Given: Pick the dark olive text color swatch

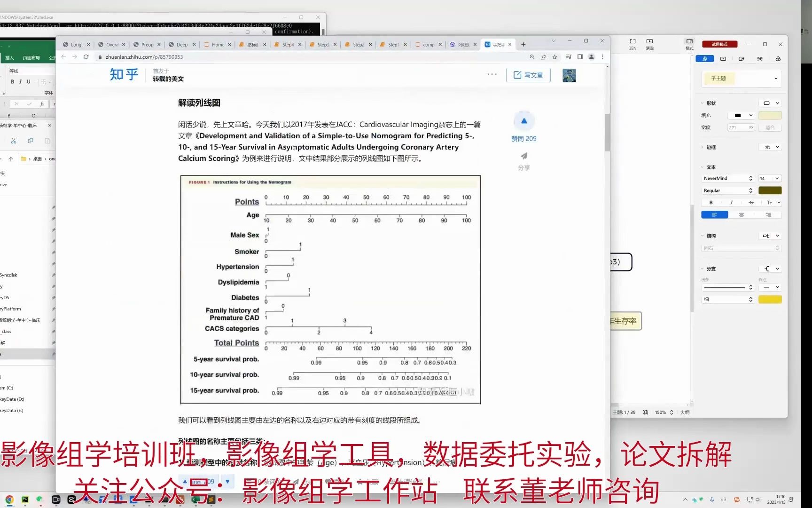Looking at the screenshot, I should 770,190.
